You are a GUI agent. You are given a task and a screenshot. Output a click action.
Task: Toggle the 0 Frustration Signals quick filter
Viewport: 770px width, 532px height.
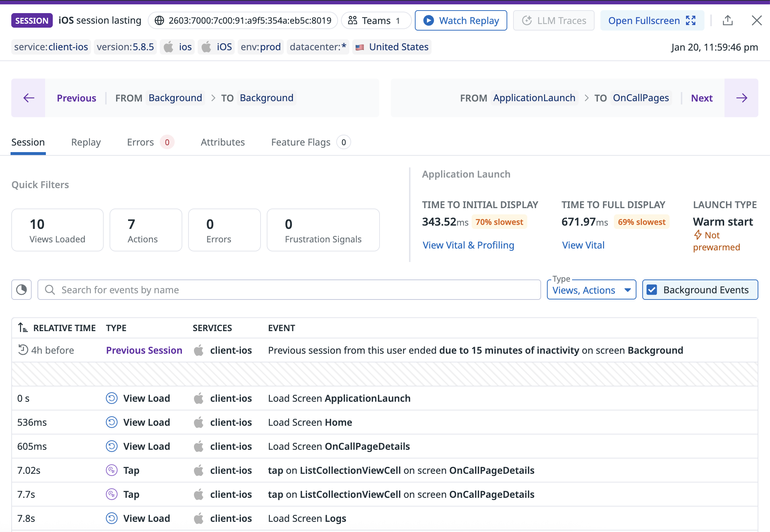(323, 230)
